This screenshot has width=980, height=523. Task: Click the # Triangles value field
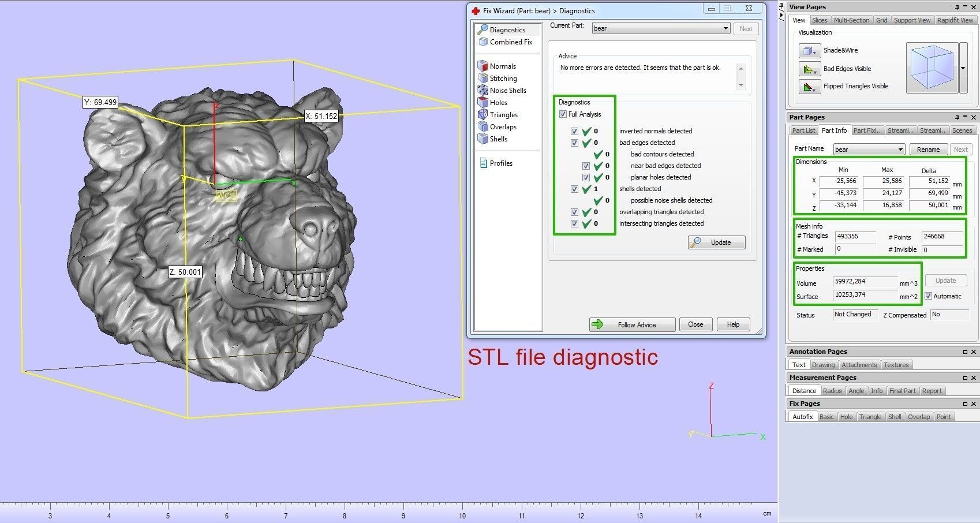tap(855, 237)
